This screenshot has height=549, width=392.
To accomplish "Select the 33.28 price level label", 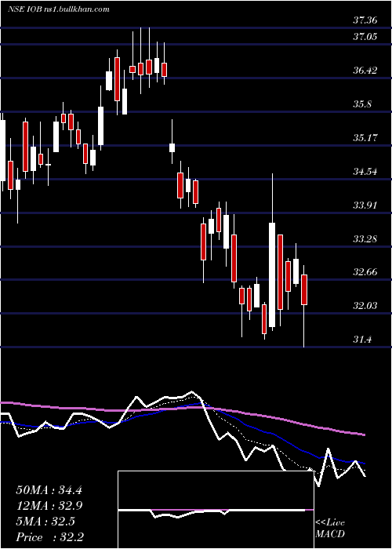I will tap(365, 239).
